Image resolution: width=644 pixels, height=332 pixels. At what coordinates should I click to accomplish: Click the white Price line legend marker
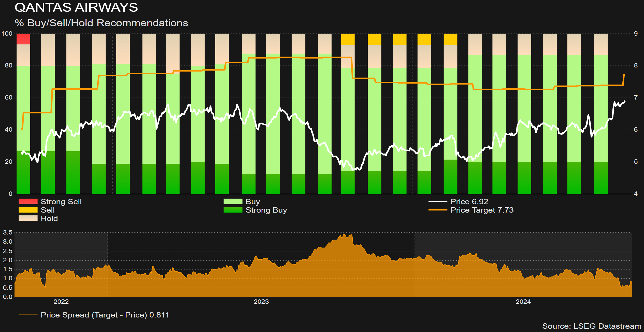(x=438, y=201)
